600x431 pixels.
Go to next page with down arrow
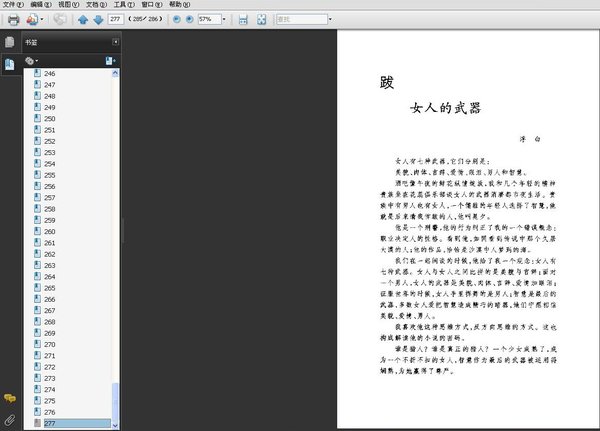tap(98, 19)
